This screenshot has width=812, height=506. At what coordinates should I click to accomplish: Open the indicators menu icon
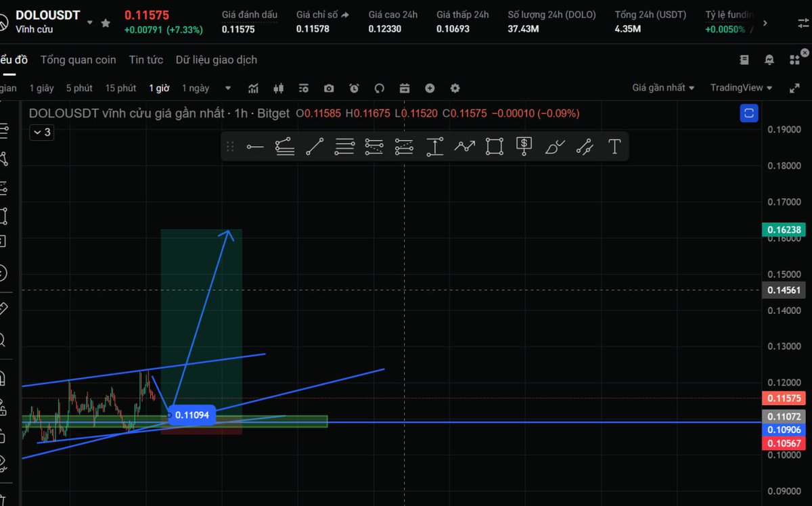[254, 88]
